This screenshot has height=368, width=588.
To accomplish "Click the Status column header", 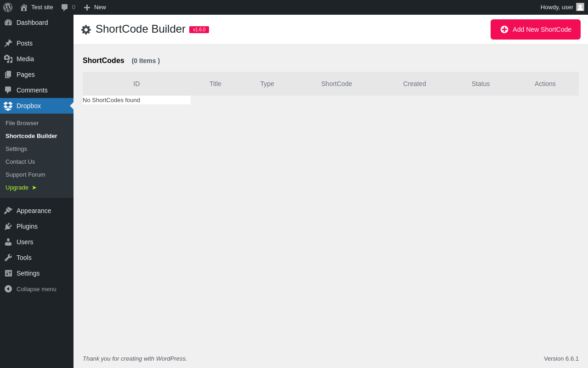I will tap(481, 84).
